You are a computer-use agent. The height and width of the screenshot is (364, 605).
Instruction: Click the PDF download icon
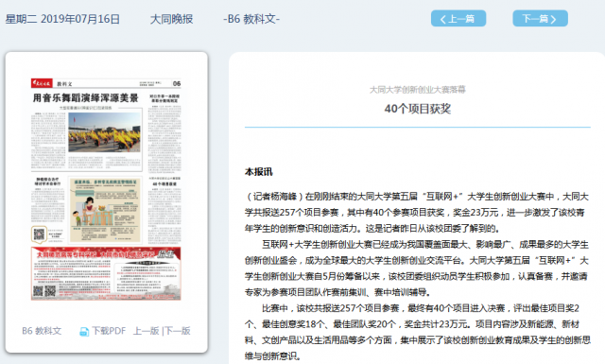84,331
